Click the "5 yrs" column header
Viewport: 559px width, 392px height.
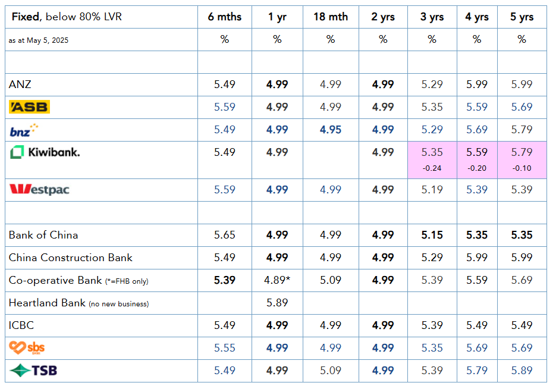[x=522, y=17]
